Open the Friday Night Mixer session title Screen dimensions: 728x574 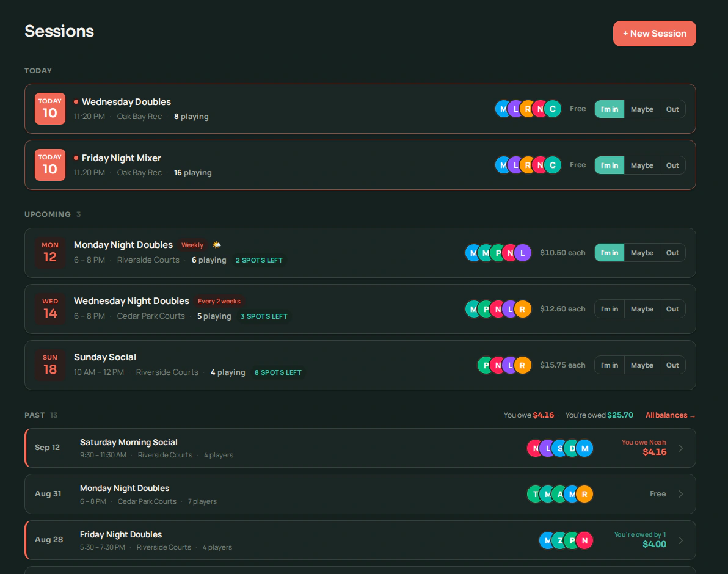[121, 158]
